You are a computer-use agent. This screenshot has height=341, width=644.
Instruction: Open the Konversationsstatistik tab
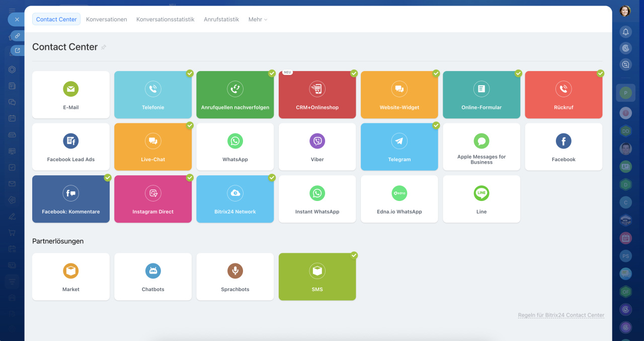tap(166, 19)
